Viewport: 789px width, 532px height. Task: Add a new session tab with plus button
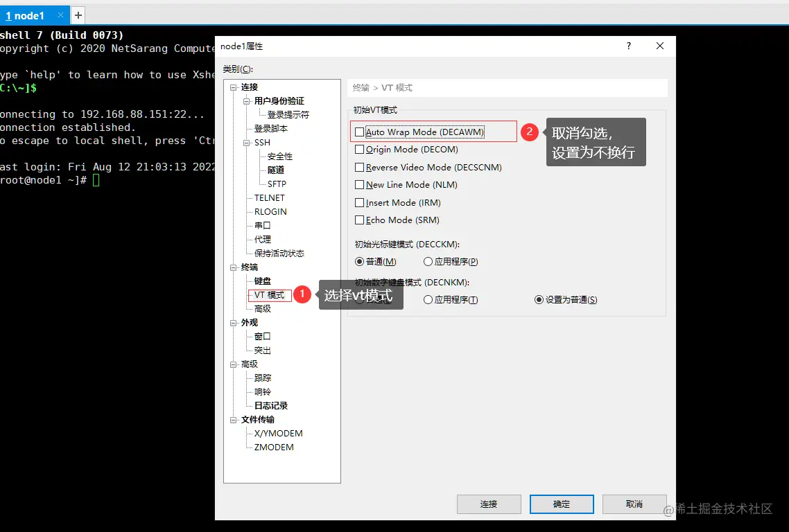(78, 15)
